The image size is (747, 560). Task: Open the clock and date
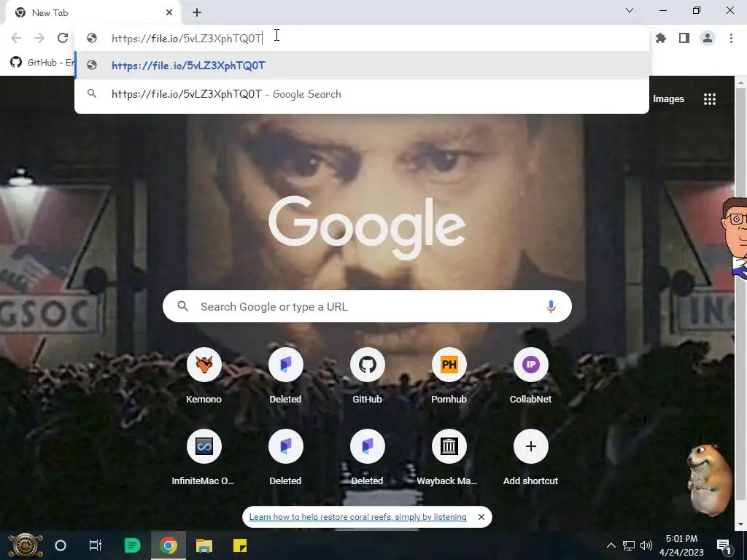click(682, 545)
